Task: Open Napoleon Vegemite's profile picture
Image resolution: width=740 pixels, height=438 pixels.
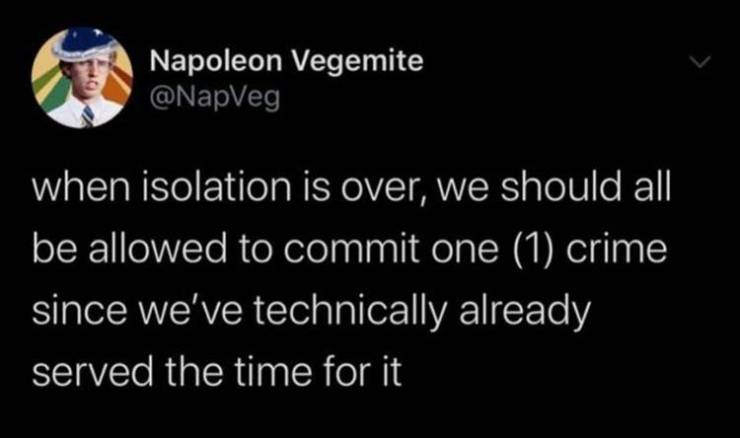Action: (x=82, y=78)
